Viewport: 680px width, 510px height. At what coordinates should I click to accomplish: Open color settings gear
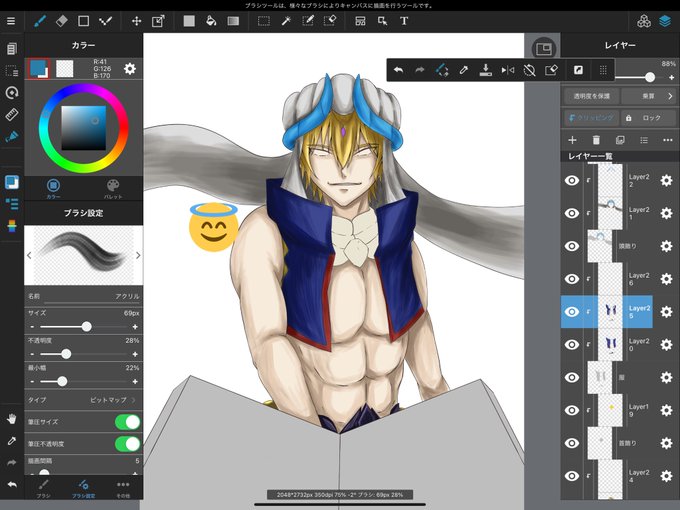click(130, 69)
